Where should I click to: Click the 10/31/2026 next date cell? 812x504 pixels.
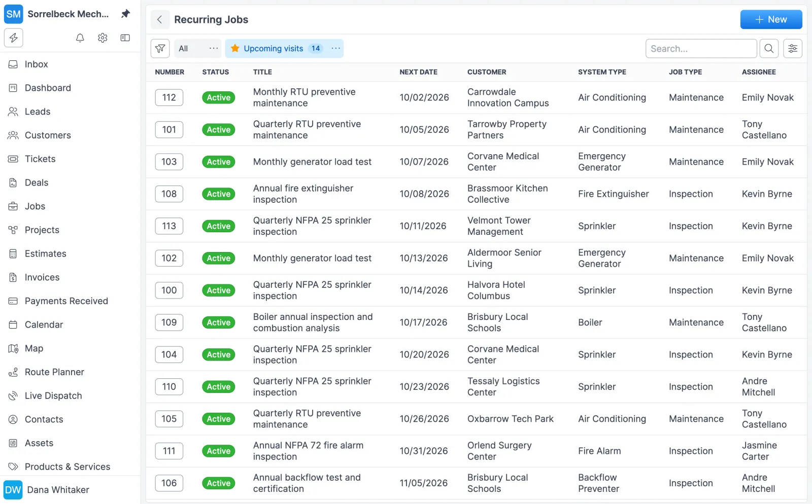point(424,451)
